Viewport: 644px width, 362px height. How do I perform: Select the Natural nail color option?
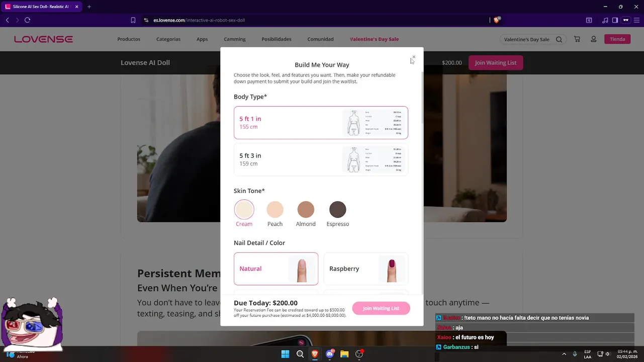tap(276, 268)
